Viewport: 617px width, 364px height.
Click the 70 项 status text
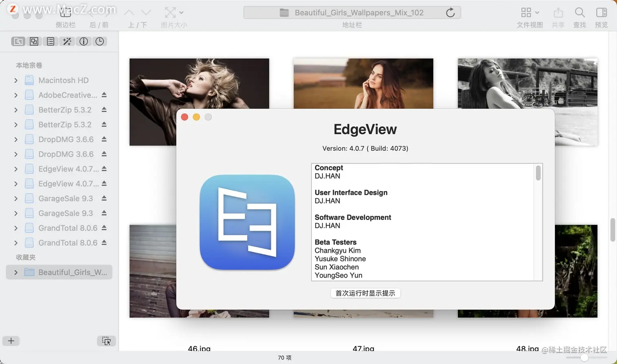point(284,357)
